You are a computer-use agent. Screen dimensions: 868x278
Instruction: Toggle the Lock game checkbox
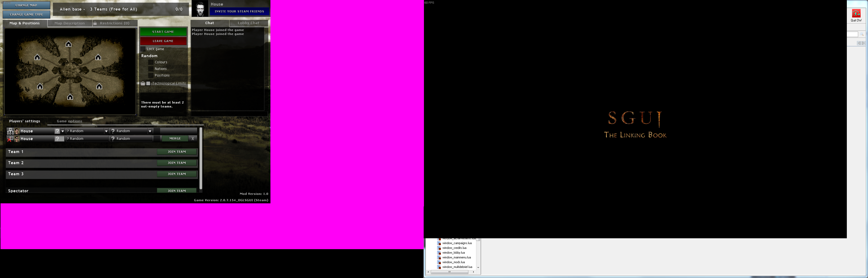click(143, 49)
